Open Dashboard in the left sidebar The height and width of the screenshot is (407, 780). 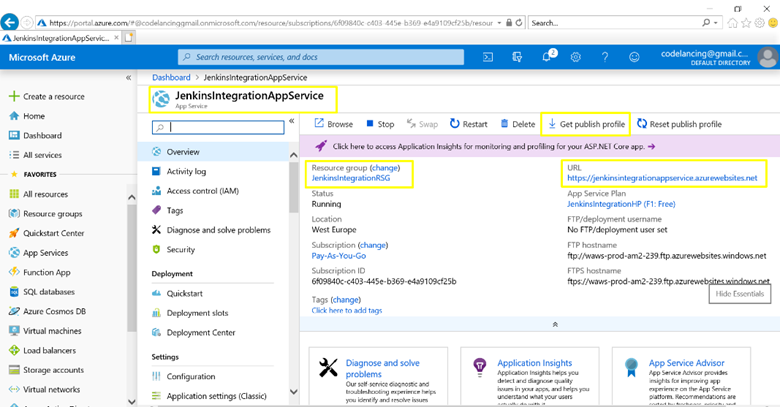tap(35, 135)
